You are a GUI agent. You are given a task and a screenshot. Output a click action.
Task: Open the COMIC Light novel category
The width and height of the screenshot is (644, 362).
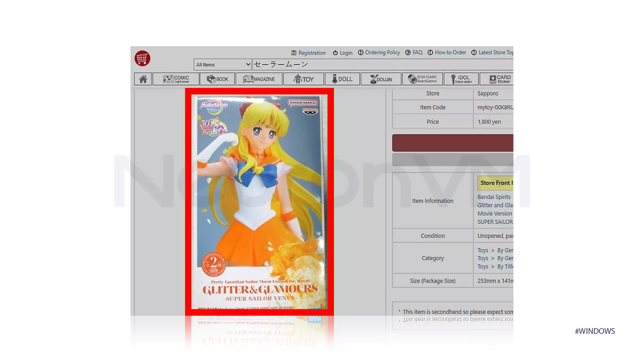[176, 79]
